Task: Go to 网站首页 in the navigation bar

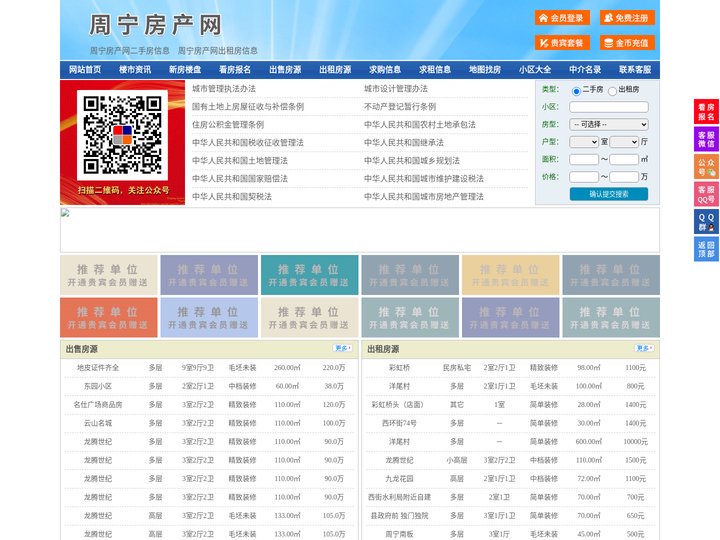Action: (x=85, y=70)
